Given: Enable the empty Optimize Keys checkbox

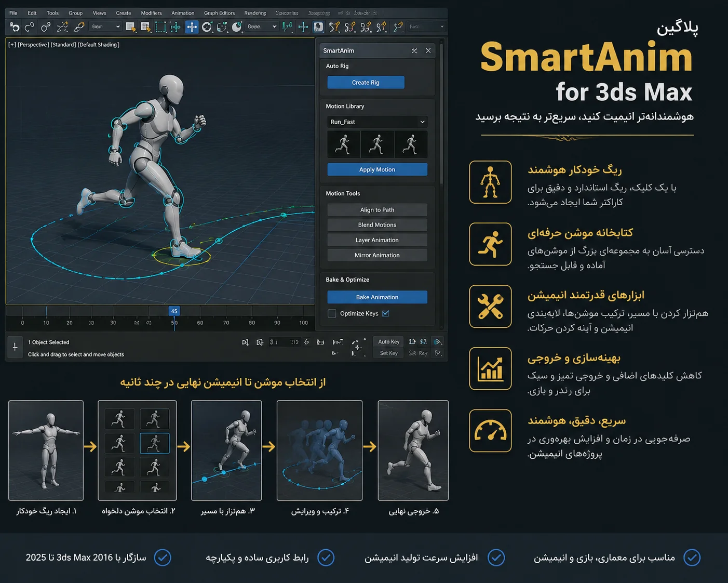Looking at the screenshot, I should tap(332, 313).
